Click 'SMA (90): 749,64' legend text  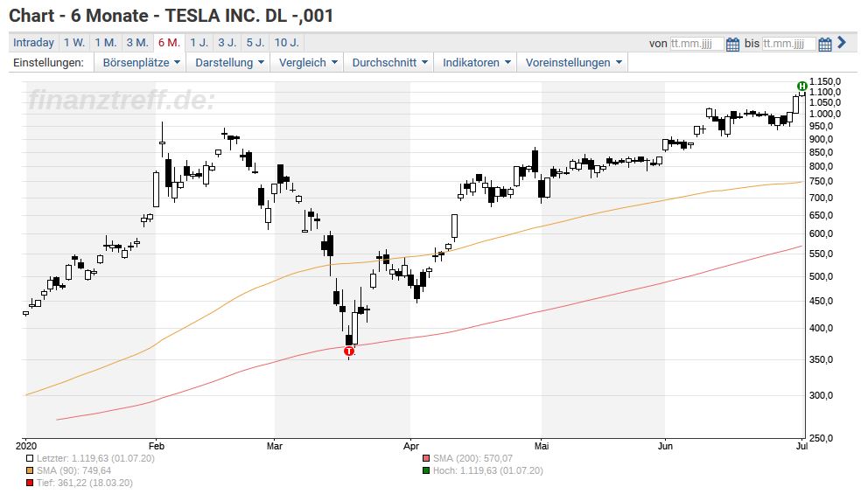[x=73, y=470]
